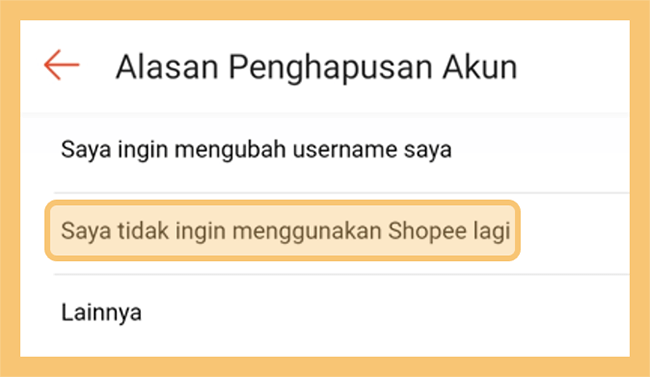Click the "Alasan Penghapusan Akun" page title
The image size is (650, 377).
coord(317,67)
